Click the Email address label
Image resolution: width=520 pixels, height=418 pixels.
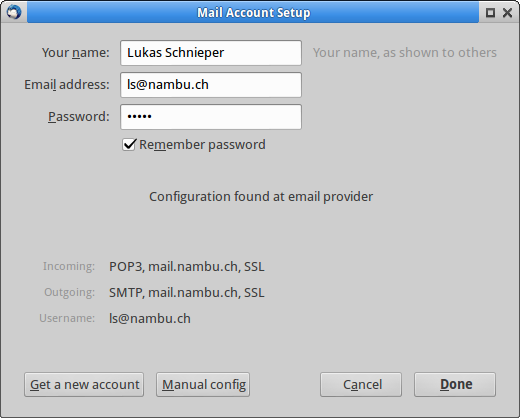[x=67, y=85]
